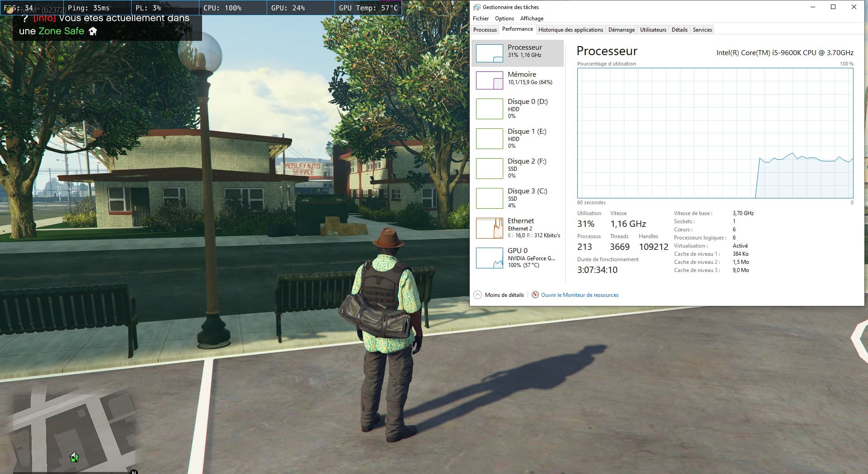Screen dimensions: 868x474
Task: Select Disque 0 (D:) graph thumbnail
Action: coord(490,109)
